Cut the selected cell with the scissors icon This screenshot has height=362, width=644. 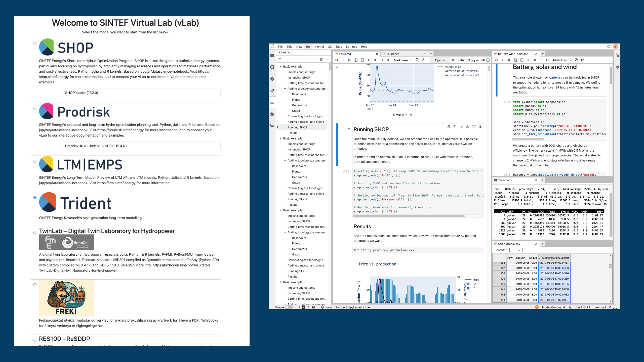[x=349, y=60]
